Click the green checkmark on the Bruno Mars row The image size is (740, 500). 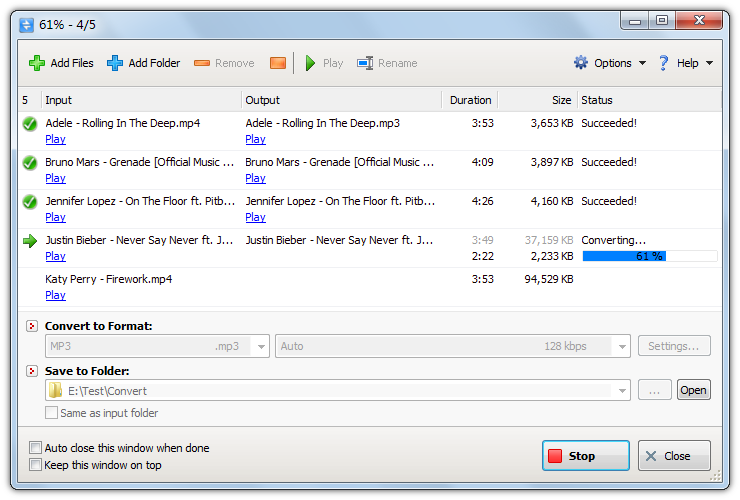(x=30, y=163)
